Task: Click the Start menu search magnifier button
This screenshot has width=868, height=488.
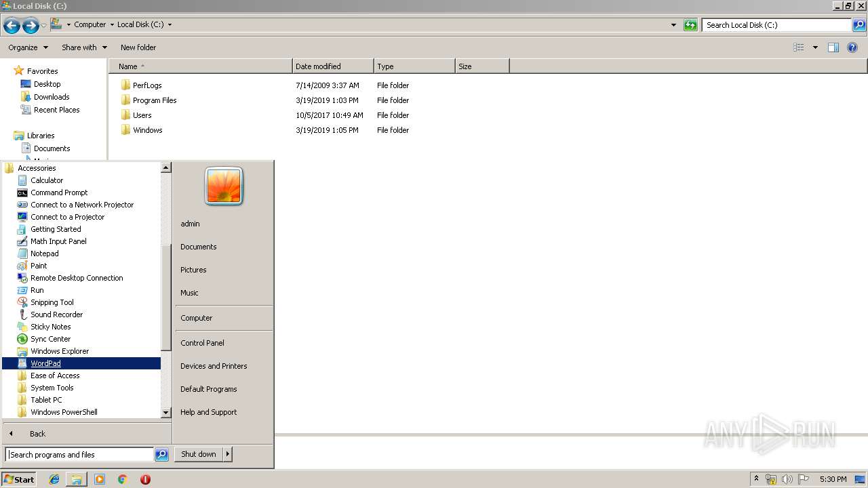Action: [x=161, y=455]
